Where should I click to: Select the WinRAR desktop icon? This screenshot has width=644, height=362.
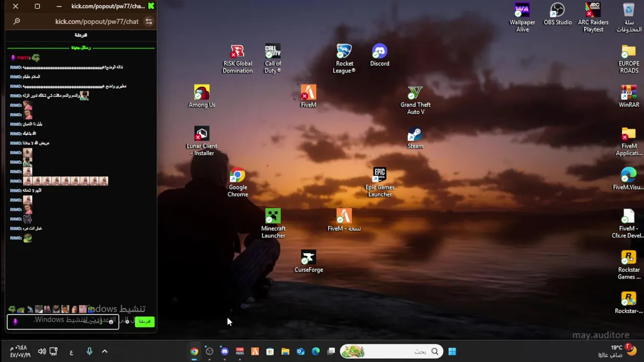coord(628,97)
